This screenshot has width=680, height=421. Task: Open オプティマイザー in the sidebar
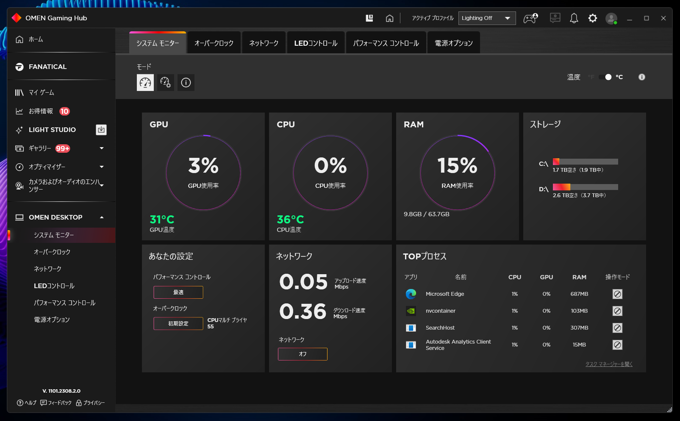40,167
